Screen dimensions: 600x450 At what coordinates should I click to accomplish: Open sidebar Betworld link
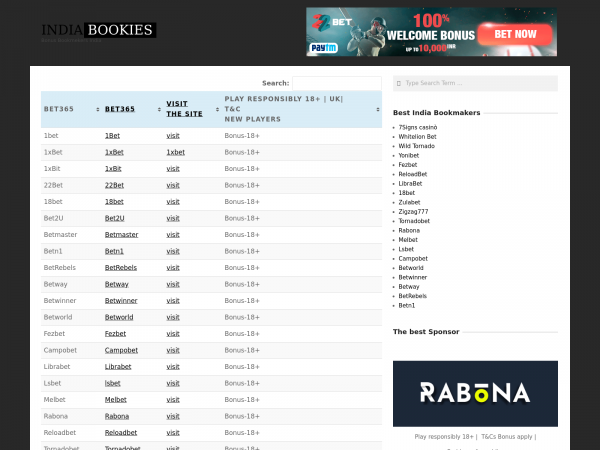[x=411, y=268]
